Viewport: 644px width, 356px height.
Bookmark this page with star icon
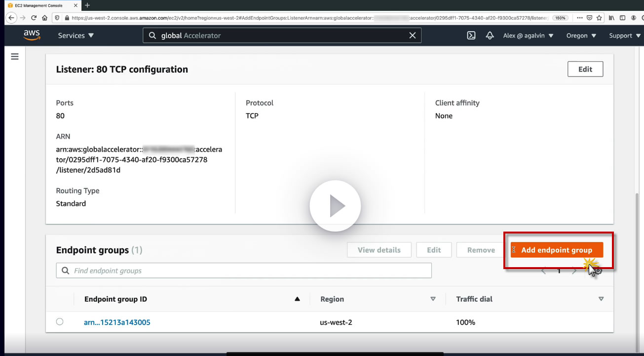tap(599, 17)
